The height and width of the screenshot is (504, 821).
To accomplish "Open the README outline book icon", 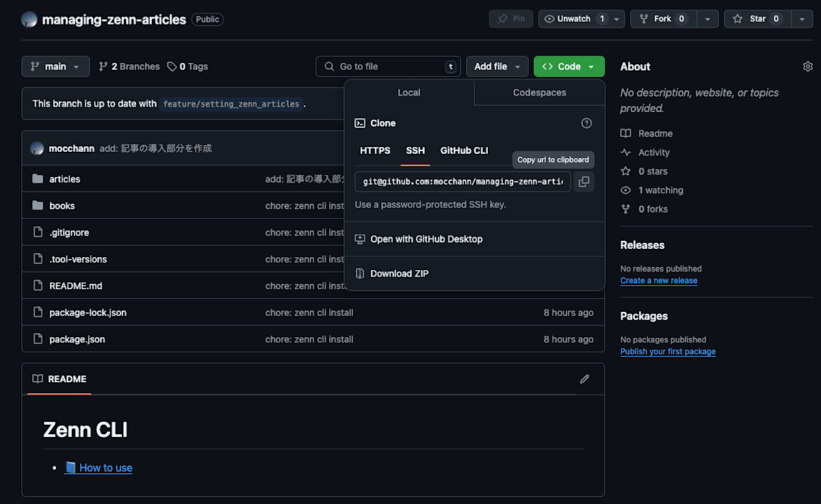I will (38, 379).
